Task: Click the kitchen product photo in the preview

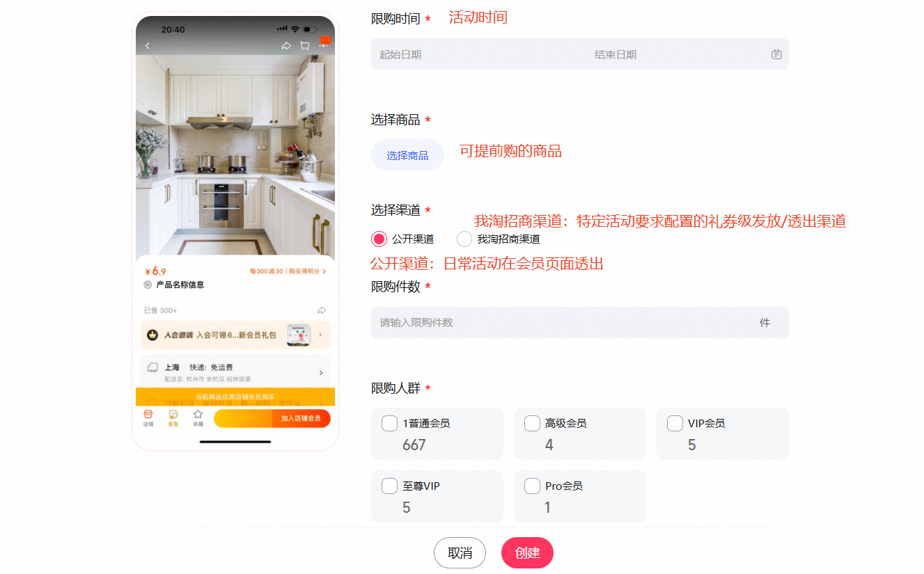Action: [235, 156]
